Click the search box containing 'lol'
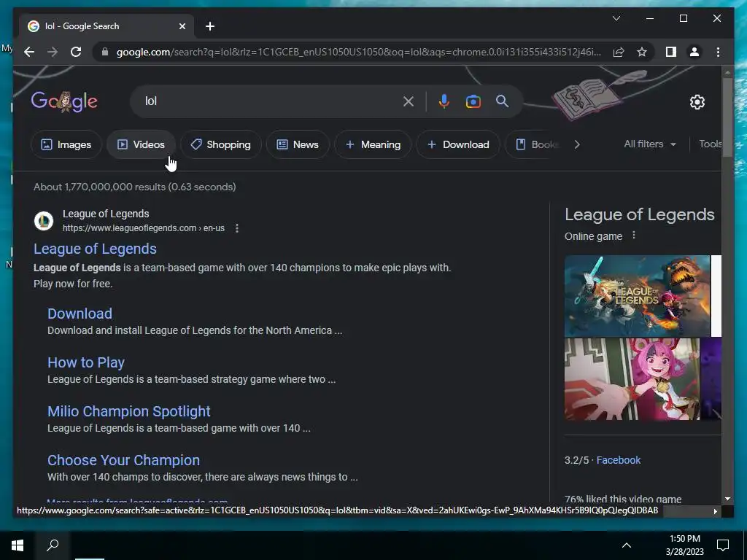This screenshot has height=560, width=747. coord(267,101)
